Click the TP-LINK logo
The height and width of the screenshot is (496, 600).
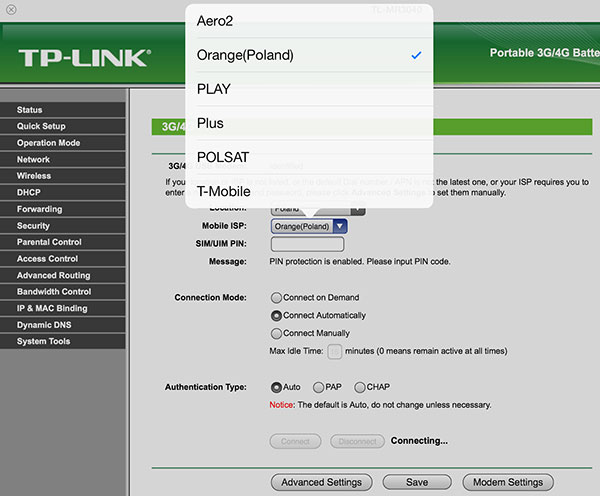pos(85,58)
